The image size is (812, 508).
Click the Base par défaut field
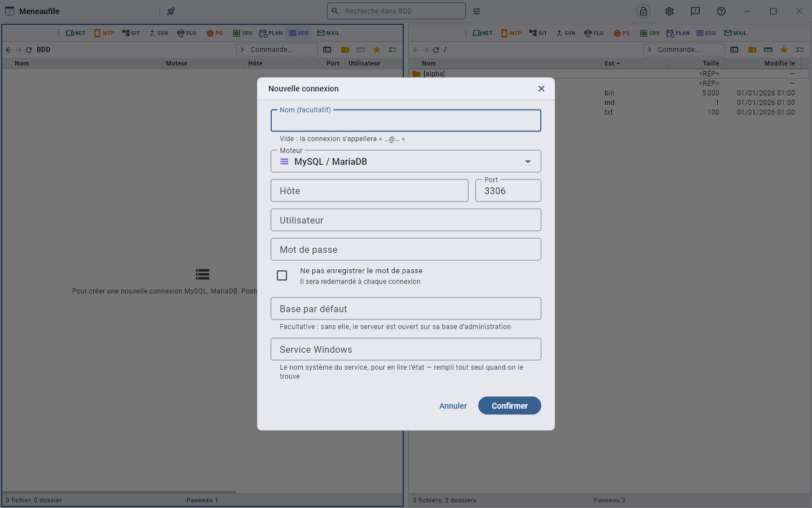pyautogui.click(x=406, y=309)
